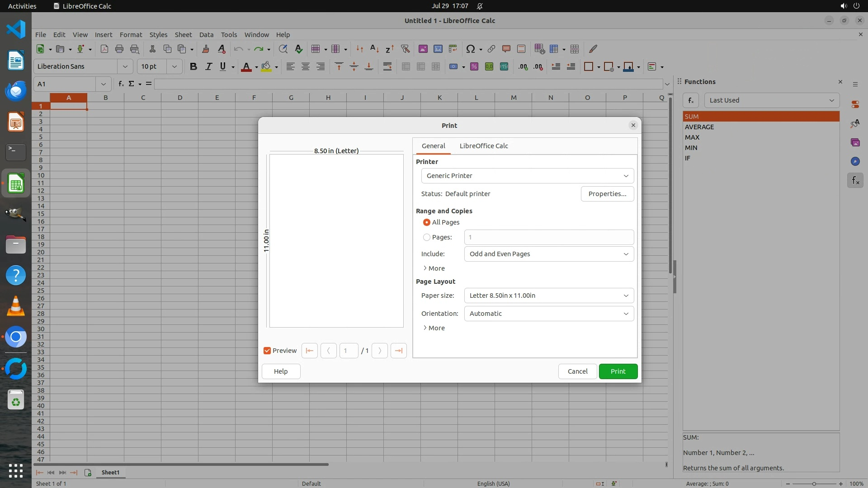Image resolution: width=868 pixels, height=488 pixels.
Task: Open the Format menu
Action: 131,35
